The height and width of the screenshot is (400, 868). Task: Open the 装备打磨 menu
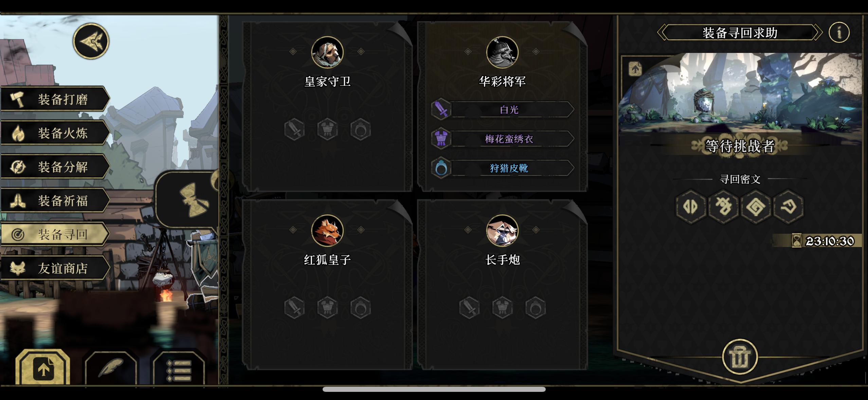pyautogui.click(x=55, y=99)
